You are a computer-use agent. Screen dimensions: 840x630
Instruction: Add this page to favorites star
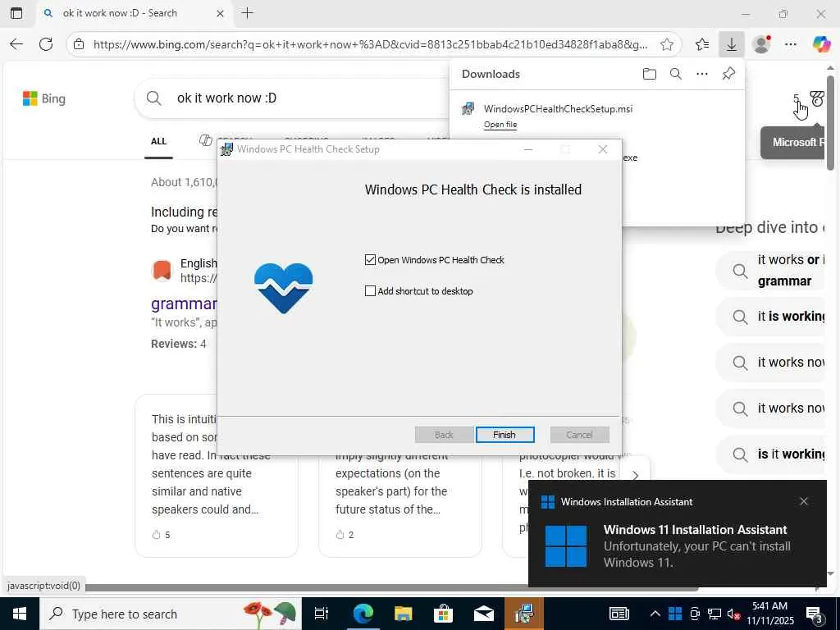pyautogui.click(x=666, y=44)
